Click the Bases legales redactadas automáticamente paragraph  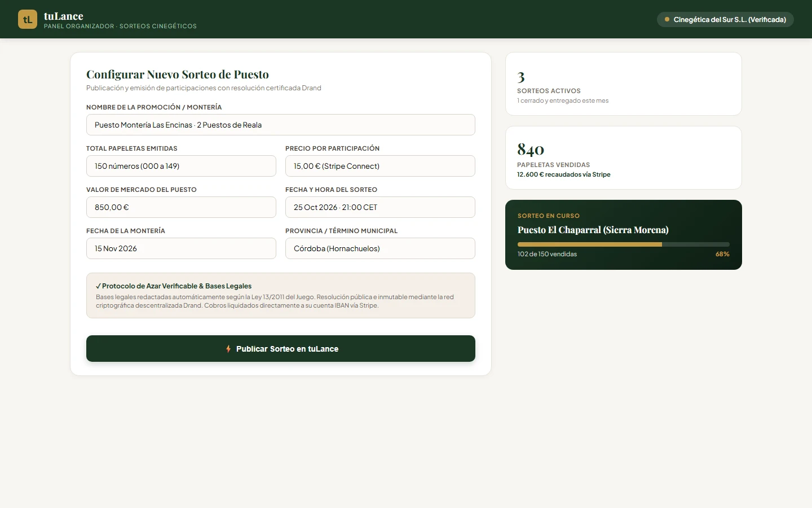tap(275, 301)
